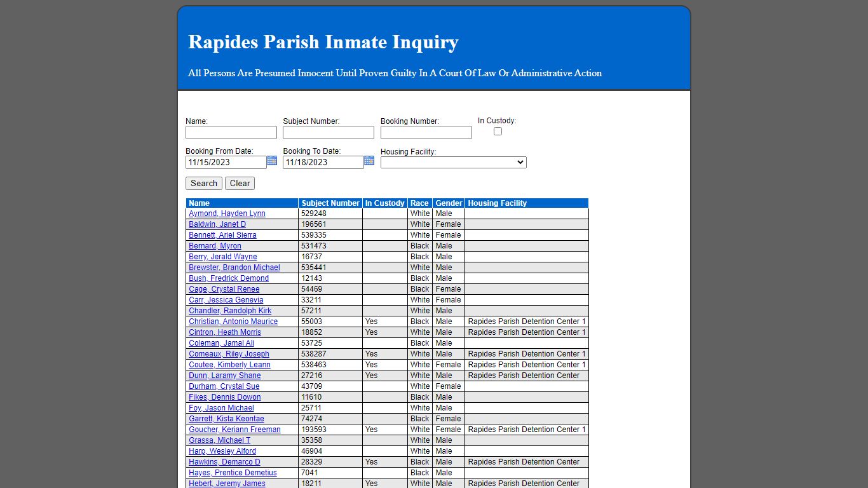Viewport: 868px width, 488px height.
Task: Open inmate record Hawkins, Demarco D
Action: pos(224,462)
